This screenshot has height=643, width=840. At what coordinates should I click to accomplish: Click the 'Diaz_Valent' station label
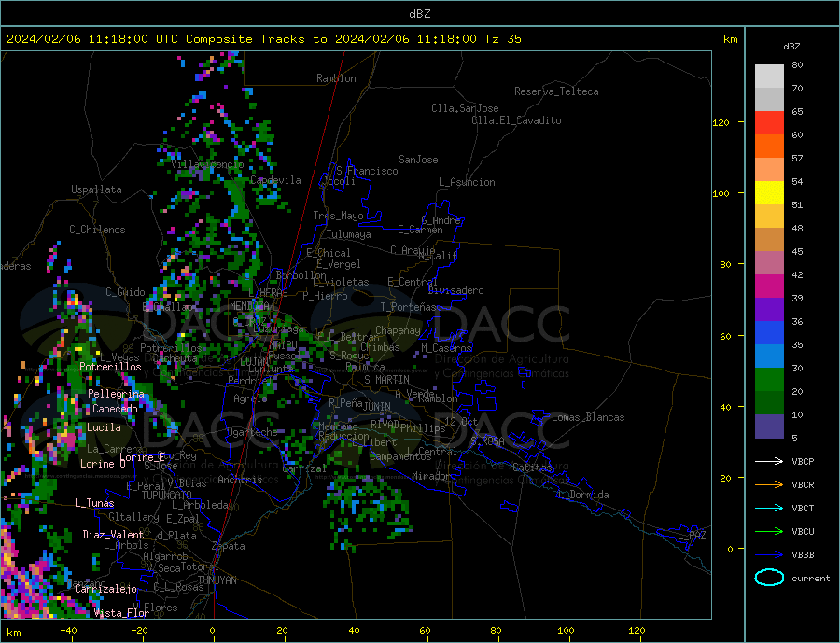coord(114,535)
